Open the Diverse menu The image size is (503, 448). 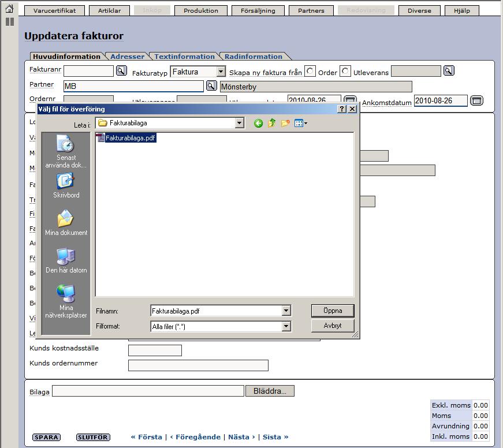click(419, 10)
